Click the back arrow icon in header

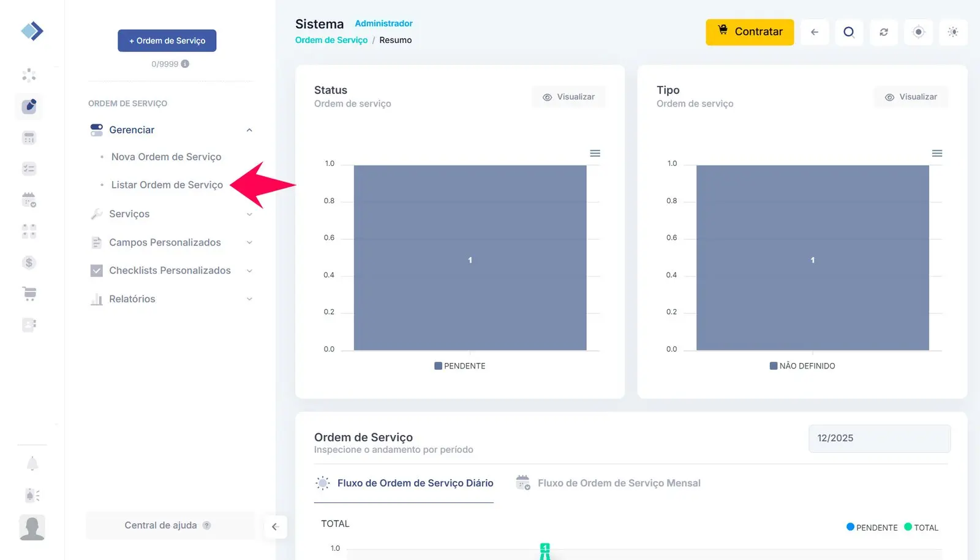(x=814, y=32)
